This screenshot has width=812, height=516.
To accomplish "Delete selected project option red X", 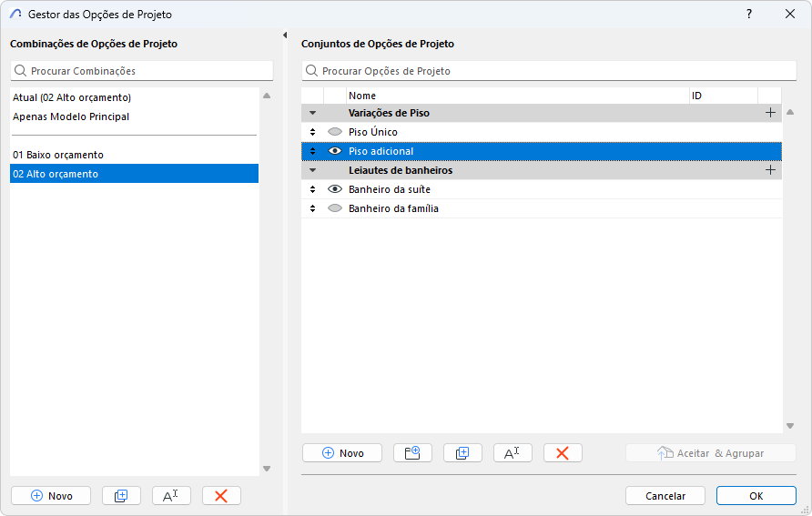I will point(563,453).
